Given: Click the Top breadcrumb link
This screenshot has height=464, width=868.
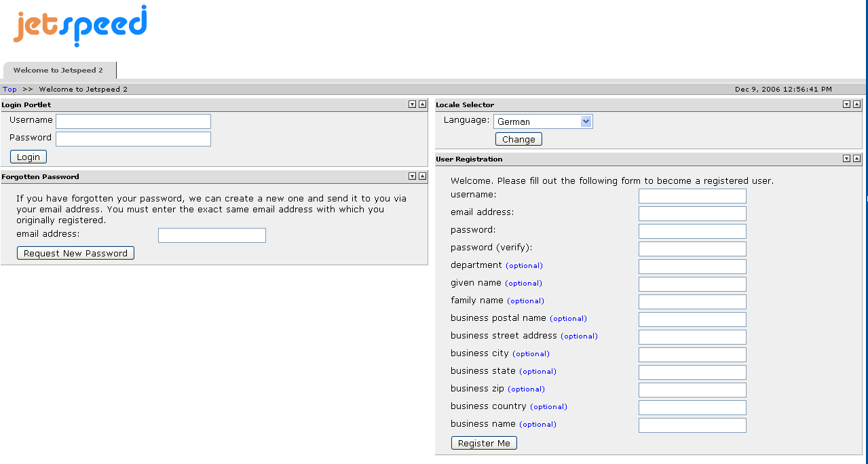Looking at the screenshot, I should pos(10,89).
